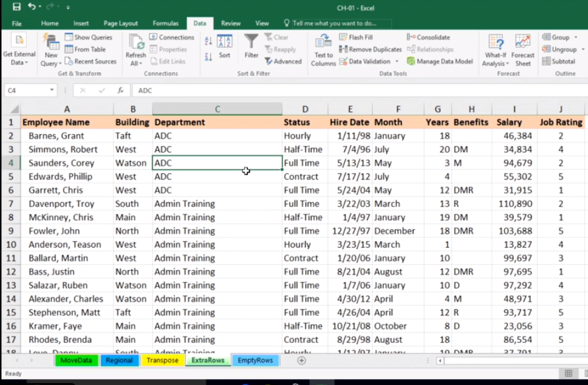
Task: Open Manage Data Model
Action: (440, 61)
